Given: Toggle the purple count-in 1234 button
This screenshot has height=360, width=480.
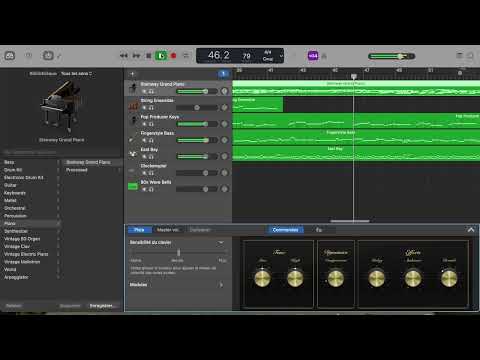Looking at the screenshot, I should [x=313, y=56].
